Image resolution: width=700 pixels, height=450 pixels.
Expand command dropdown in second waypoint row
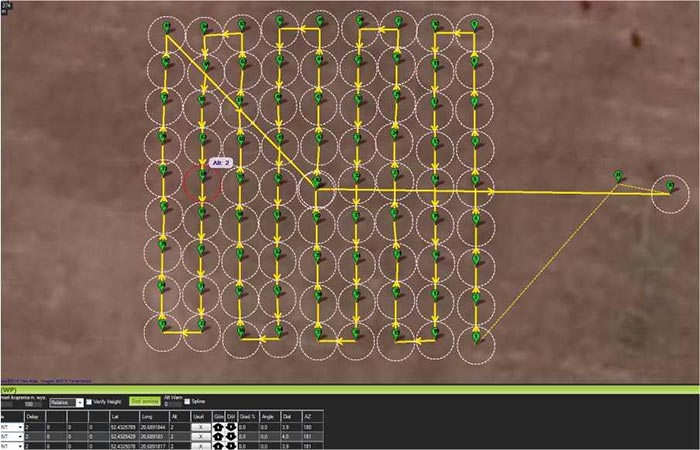click(x=20, y=435)
